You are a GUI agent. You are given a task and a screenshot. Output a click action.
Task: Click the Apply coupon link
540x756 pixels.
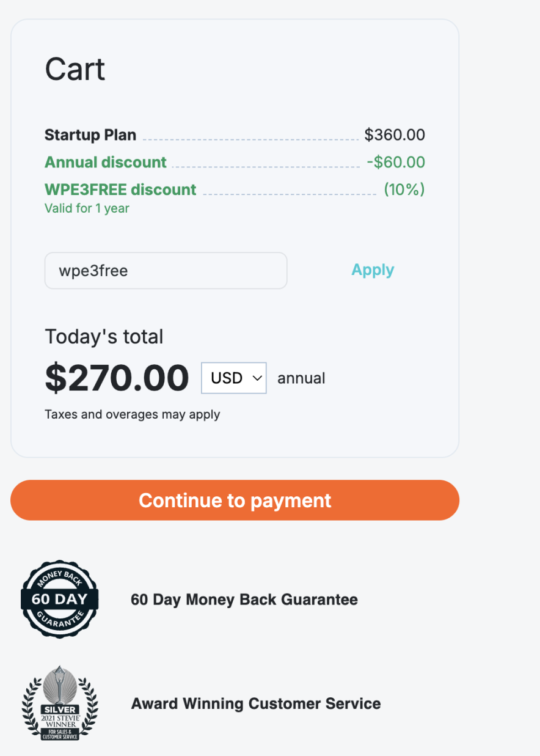click(373, 270)
